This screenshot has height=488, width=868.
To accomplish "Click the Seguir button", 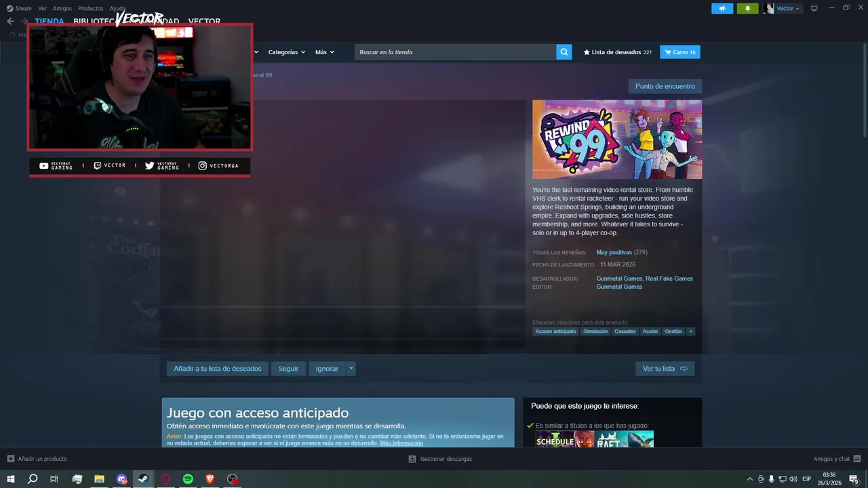I will [288, 369].
